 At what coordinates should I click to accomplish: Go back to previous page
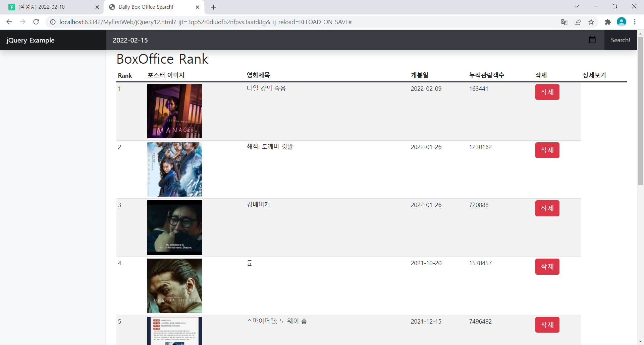(9, 22)
